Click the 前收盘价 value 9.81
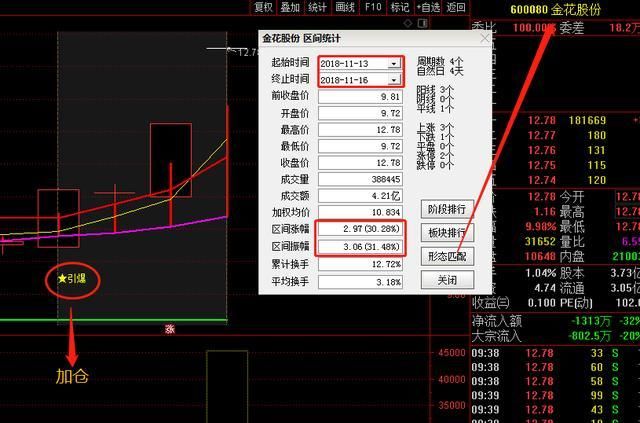 click(360, 96)
